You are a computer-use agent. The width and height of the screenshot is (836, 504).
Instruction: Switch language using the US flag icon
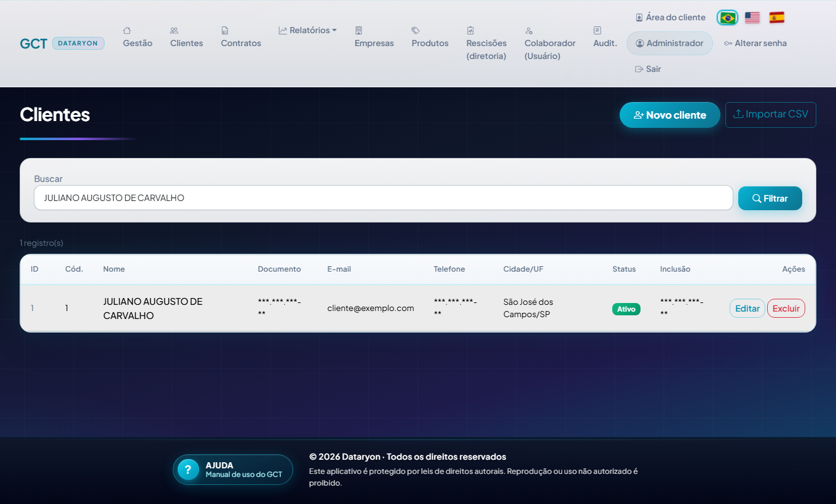click(752, 18)
